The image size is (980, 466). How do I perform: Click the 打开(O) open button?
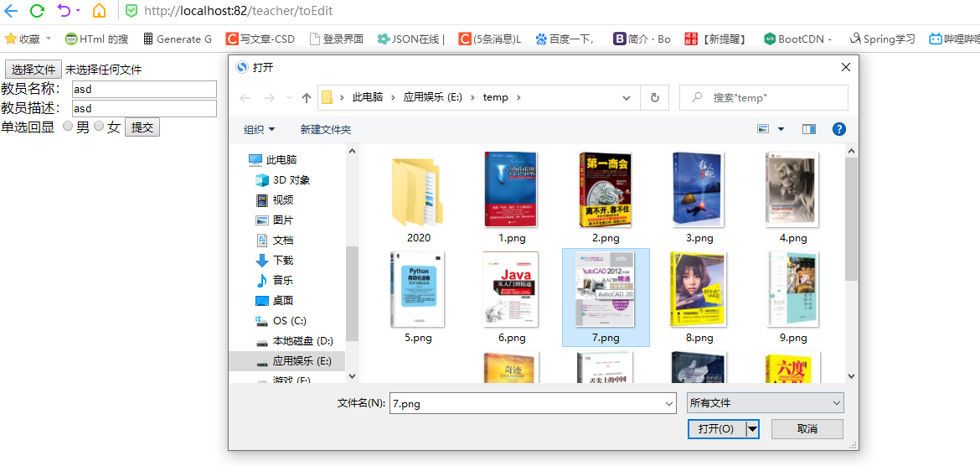pyautogui.click(x=716, y=429)
